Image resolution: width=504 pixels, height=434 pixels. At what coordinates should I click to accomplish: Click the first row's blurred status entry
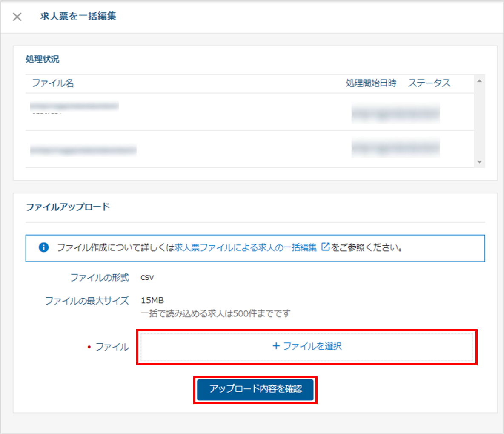395,112
